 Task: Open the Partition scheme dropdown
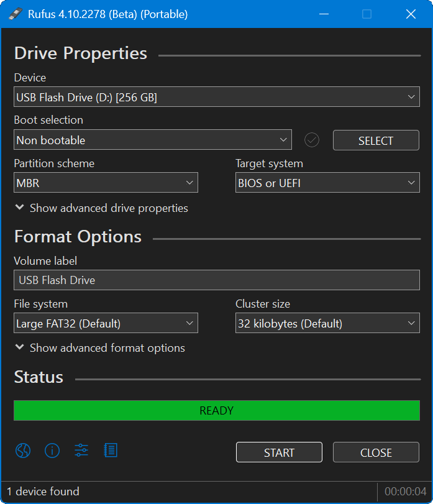click(x=106, y=183)
